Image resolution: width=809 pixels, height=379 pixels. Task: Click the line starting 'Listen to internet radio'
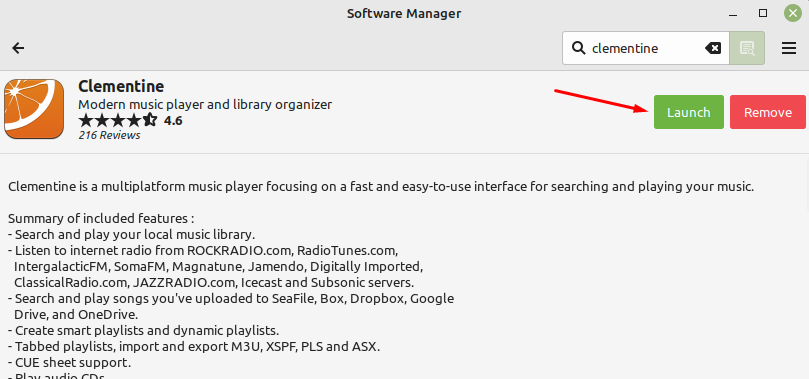[x=203, y=251]
